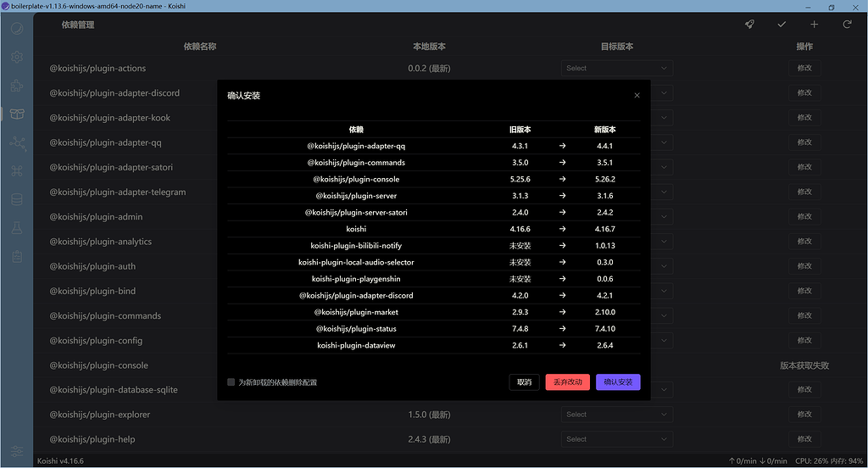Open the puzzle-piece plugins page in sidebar
This screenshot has width=868, height=468.
tap(17, 86)
